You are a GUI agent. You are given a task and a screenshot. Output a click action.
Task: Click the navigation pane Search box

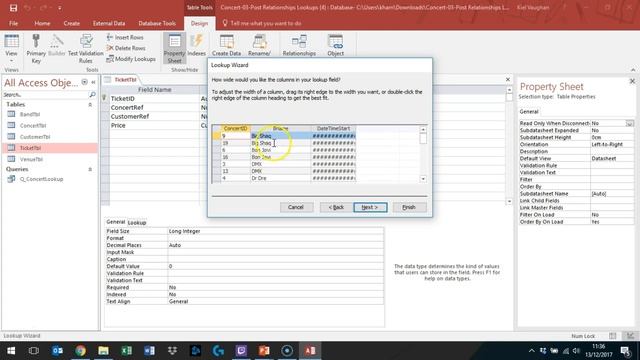[x=46, y=95]
